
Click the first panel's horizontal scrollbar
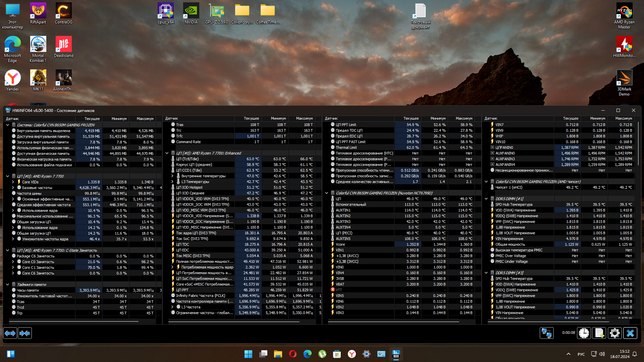74,321
